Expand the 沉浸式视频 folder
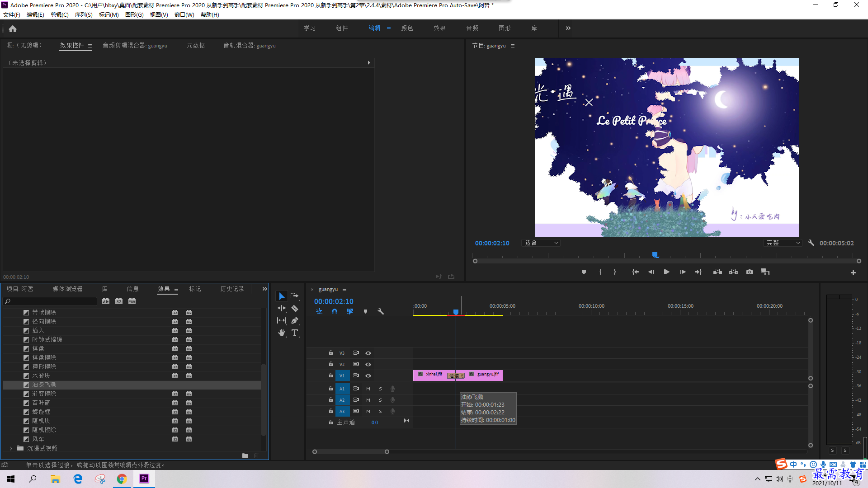Screen dimensions: 868x488 click(11, 448)
